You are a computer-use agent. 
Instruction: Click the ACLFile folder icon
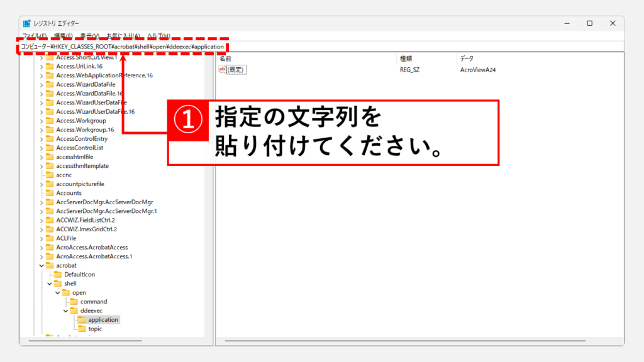click(50, 238)
